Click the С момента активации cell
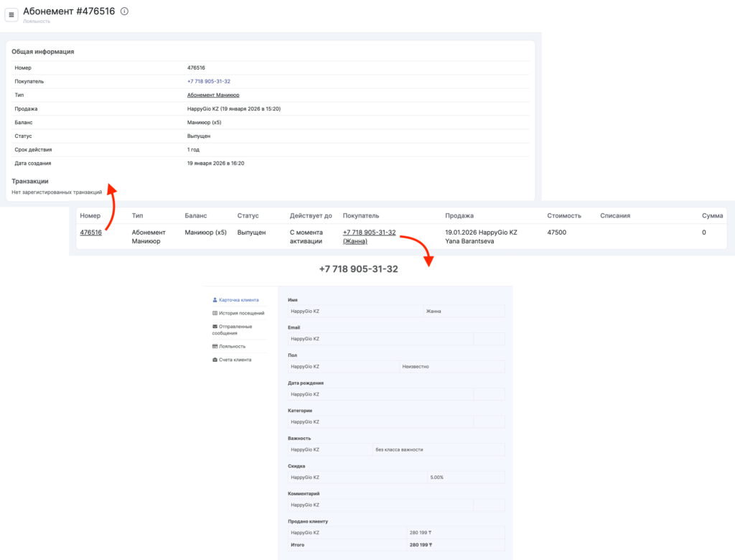 click(x=306, y=237)
